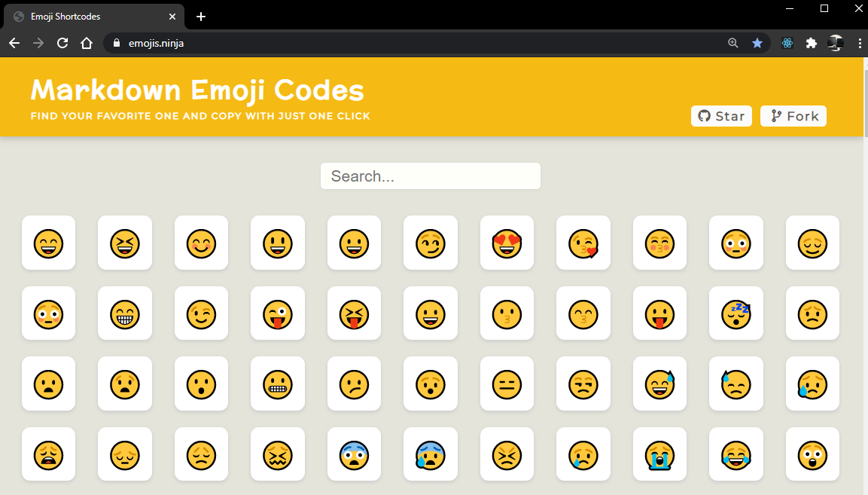Open the browser home page

click(87, 43)
